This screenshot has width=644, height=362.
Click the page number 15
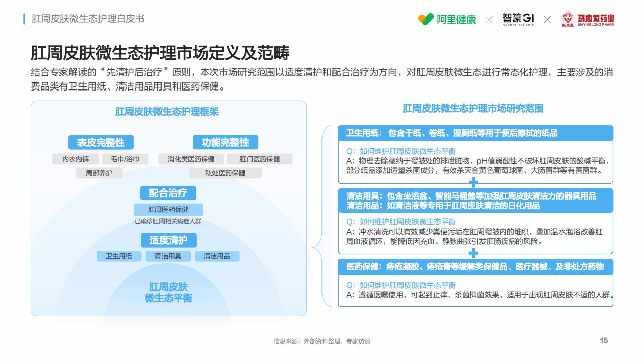pos(604,340)
